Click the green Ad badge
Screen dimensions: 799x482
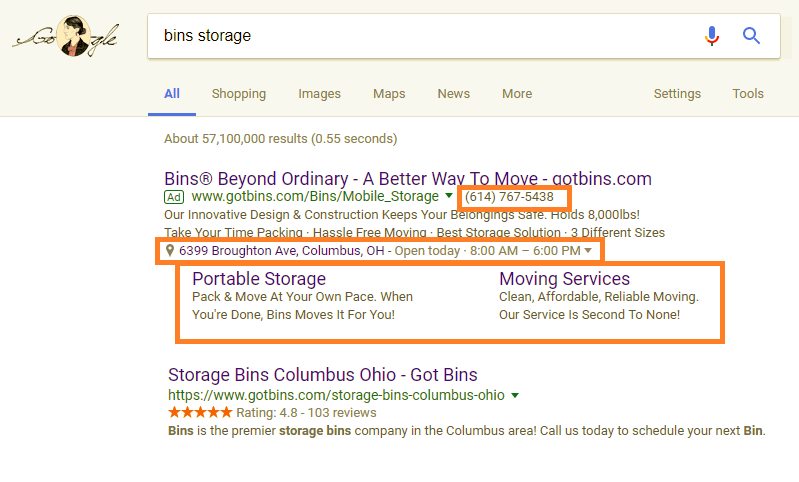pos(174,197)
